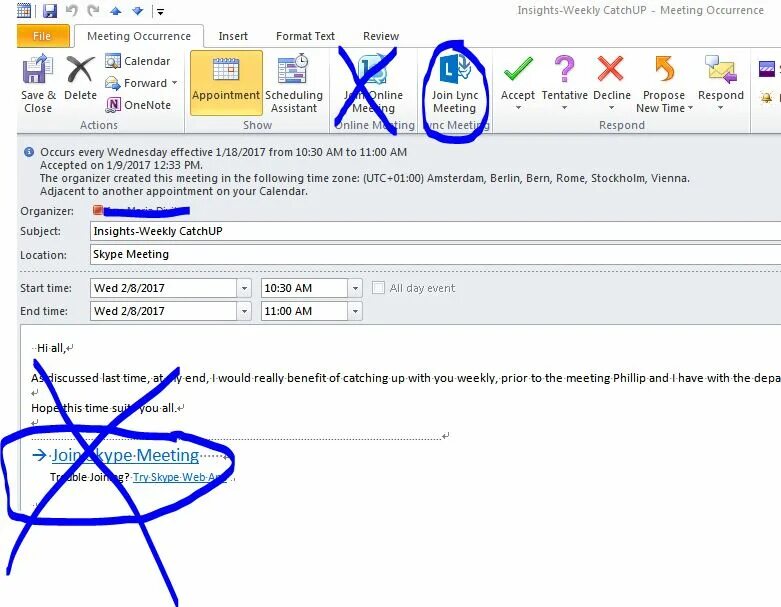Expand the Propose New Time dropdown arrow
Viewport: 781px width, 607px height.
coord(690,108)
